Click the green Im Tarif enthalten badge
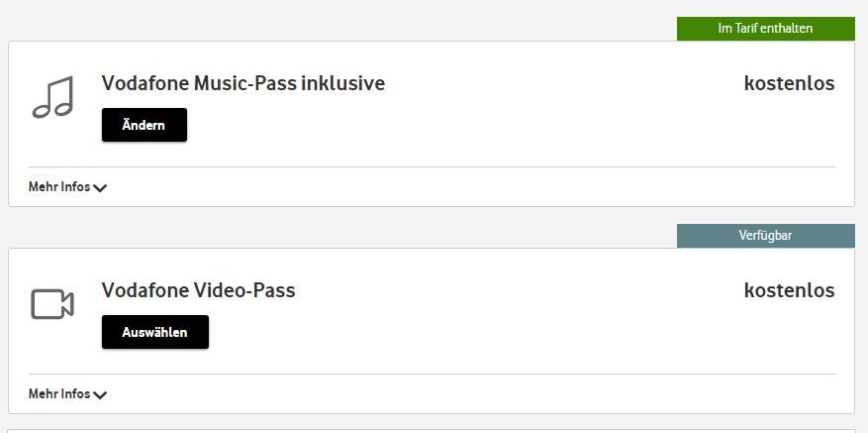868x433 pixels. pyautogui.click(x=765, y=29)
